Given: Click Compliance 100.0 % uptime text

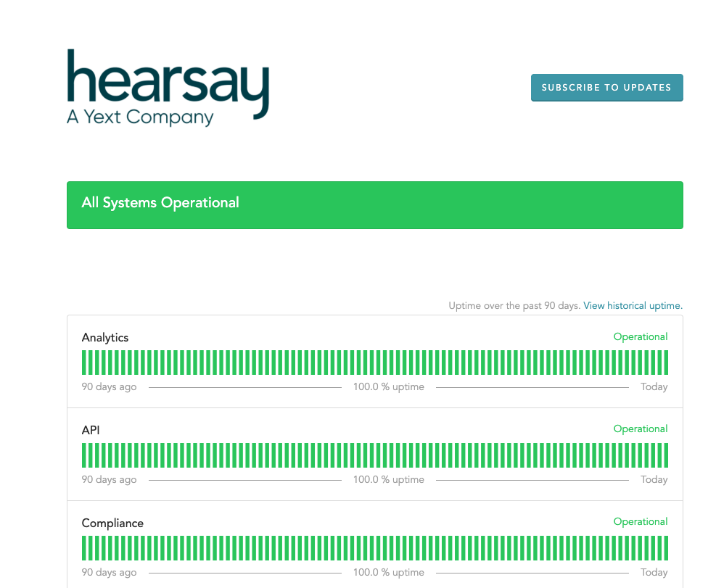Looking at the screenshot, I should pyautogui.click(x=389, y=572).
